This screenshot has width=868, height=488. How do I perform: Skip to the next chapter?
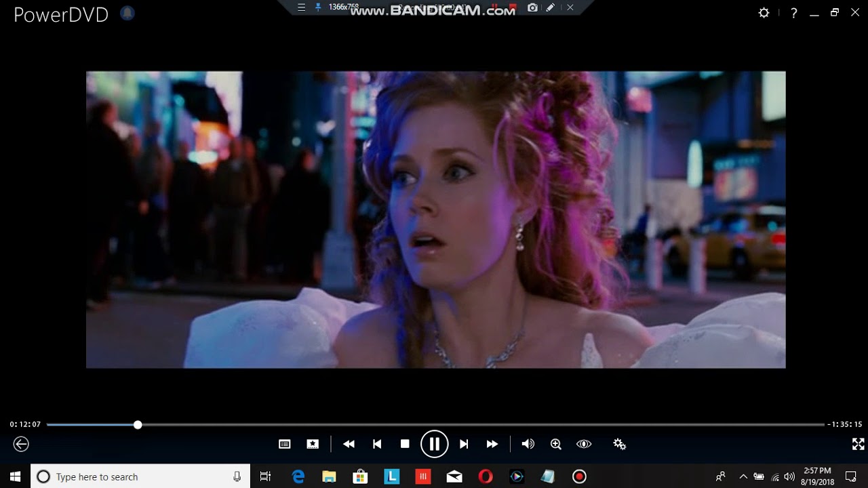[x=464, y=444]
